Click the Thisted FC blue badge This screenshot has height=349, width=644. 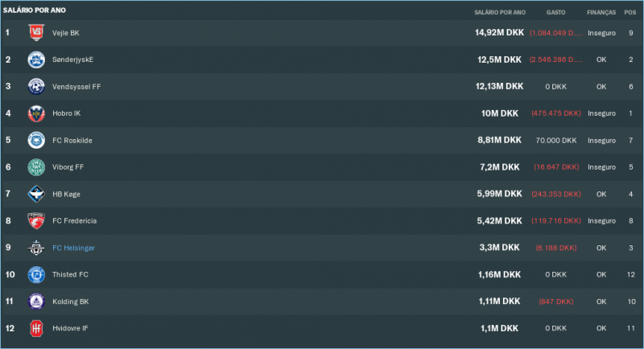click(36, 274)
